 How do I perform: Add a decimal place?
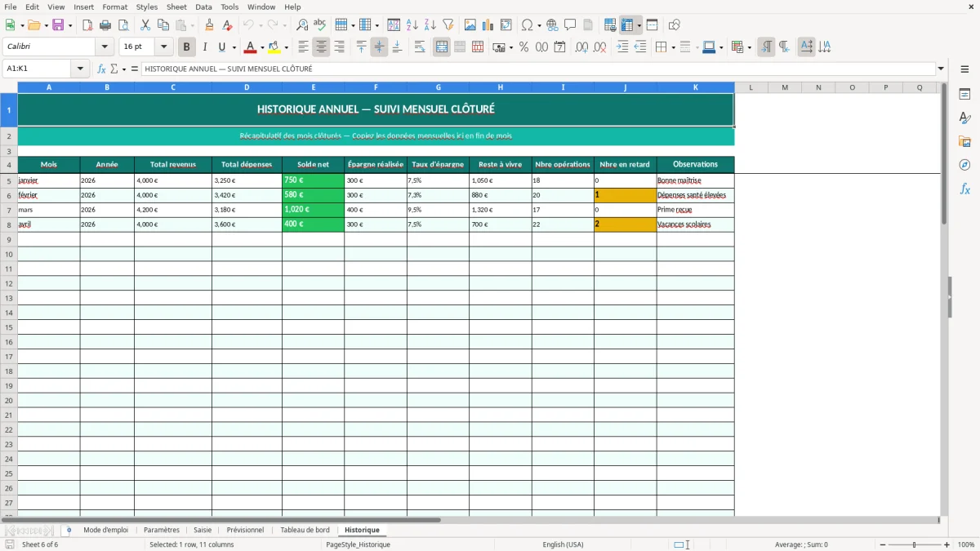(x=582, y=47)
